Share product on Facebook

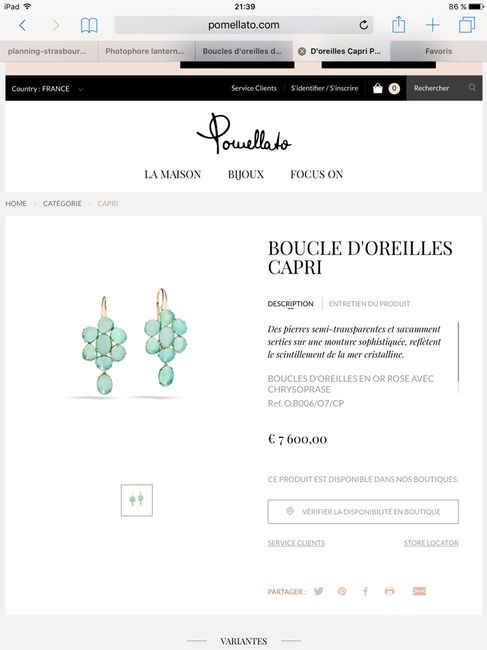pyautogui.click(x=365, y=591)
